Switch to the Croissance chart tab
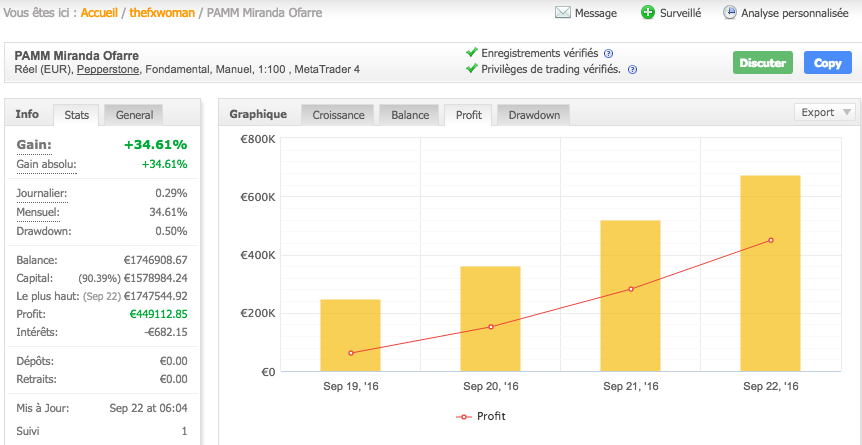 [338, 115]
